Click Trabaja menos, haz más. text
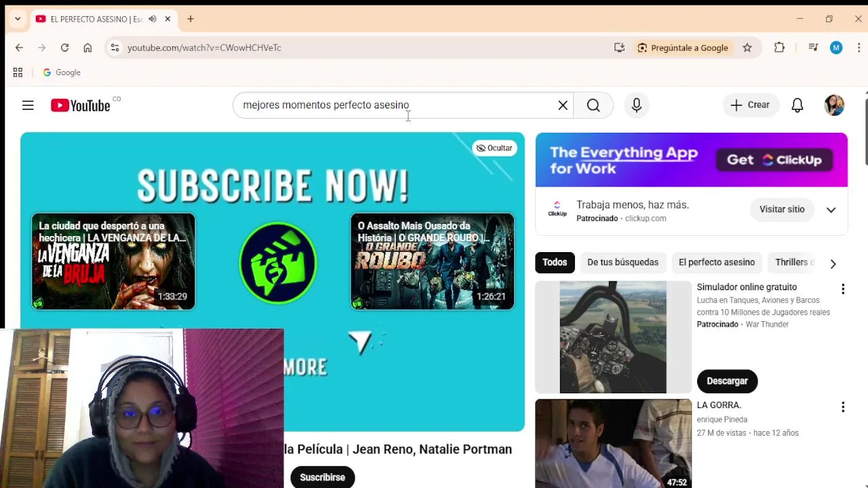This screenshot has width=868, height=488. (633, 205)
